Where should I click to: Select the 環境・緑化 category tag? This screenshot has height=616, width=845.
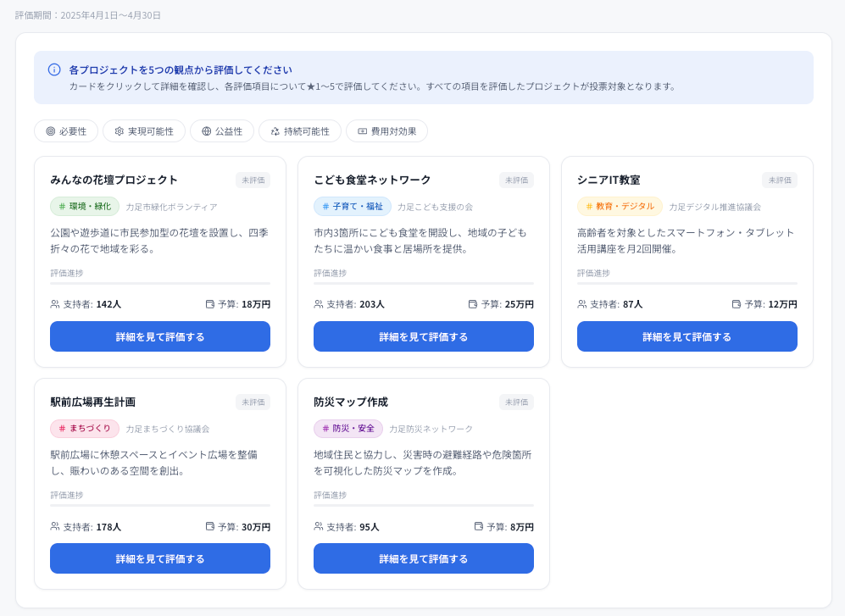click(x=85, y=207)
